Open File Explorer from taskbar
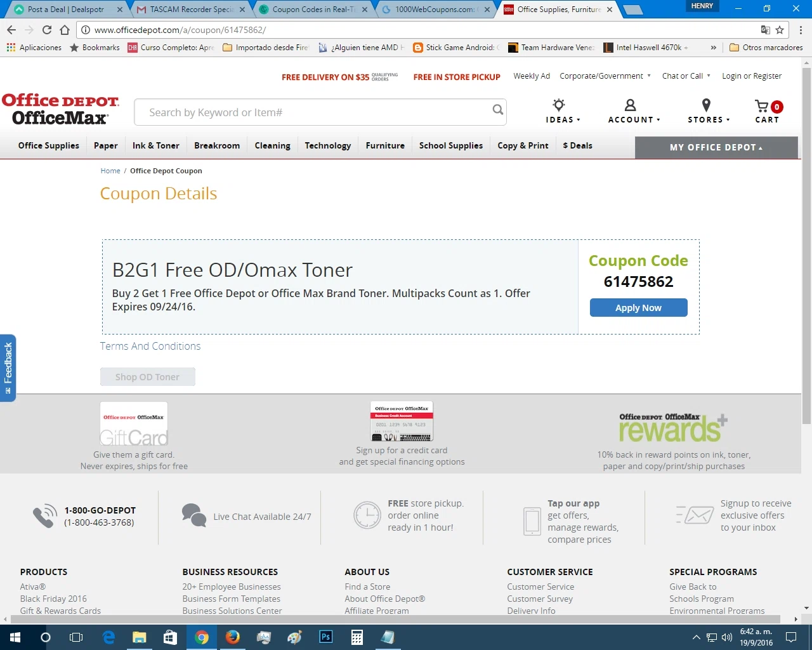Image resolution: width=812 pixels, height=650 pixels. coord(140,637)
